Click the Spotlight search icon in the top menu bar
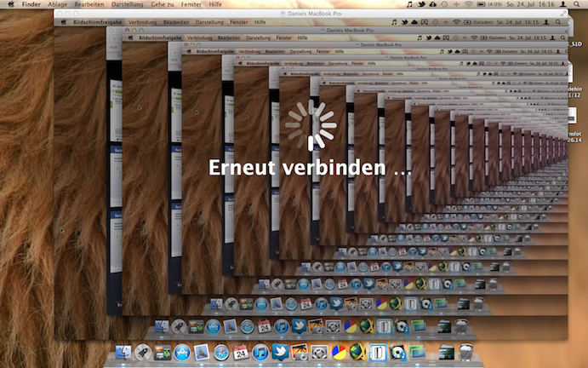This screenshot has width=588, height=368. pos(576,4)
